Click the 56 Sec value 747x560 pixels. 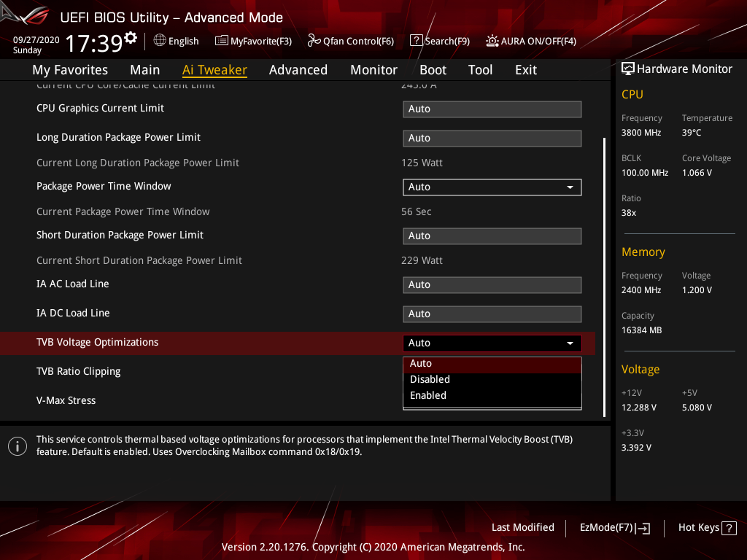416,211
